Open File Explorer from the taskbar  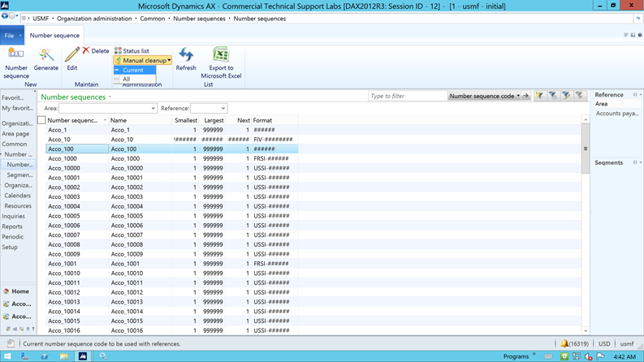[x=63, y=356]
